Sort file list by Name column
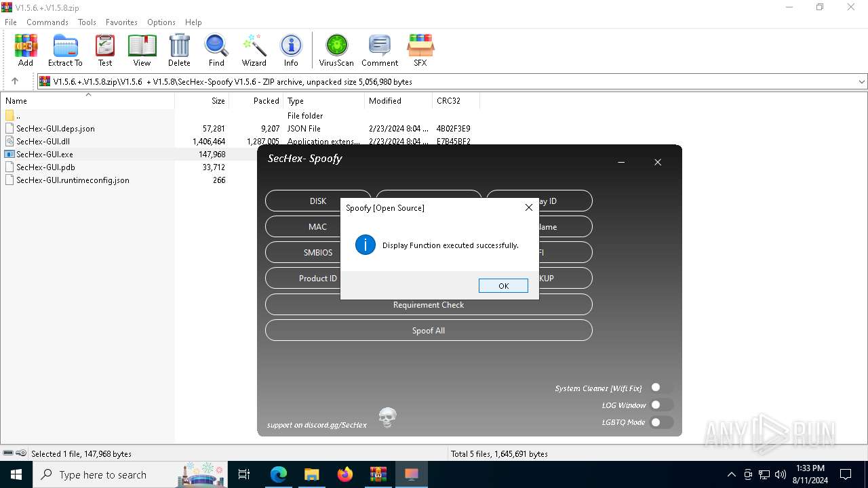This screenshot has width=868, height=488. [87, 100]
